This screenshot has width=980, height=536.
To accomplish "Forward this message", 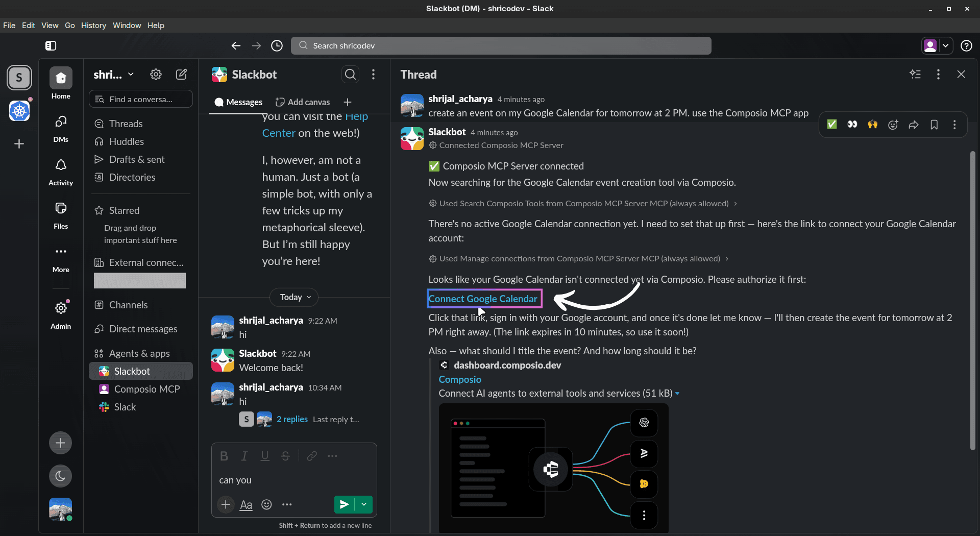I will tap(914, 125).
